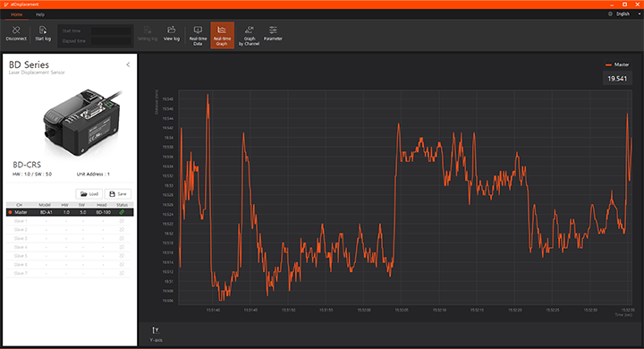This screenshot has width=644, height=349.
Task: Toggle the Master channel connection status icon
Action: pos(122,212)
